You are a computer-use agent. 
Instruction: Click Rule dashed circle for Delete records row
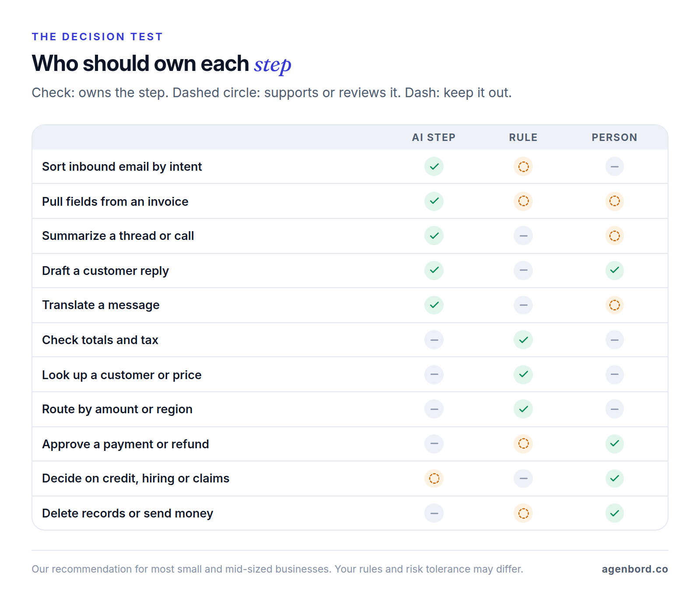click(x=523, y=513)
